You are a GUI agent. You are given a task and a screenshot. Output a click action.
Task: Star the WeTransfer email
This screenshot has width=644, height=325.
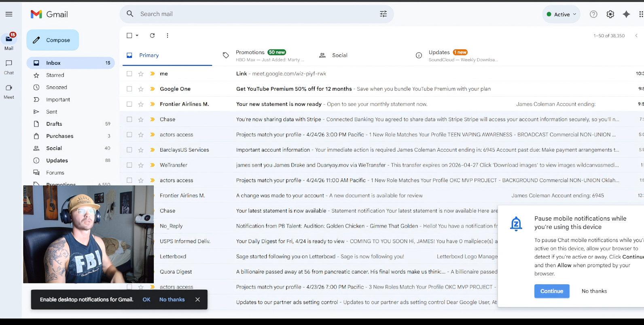pyautogui.click(x=141, y=165)
